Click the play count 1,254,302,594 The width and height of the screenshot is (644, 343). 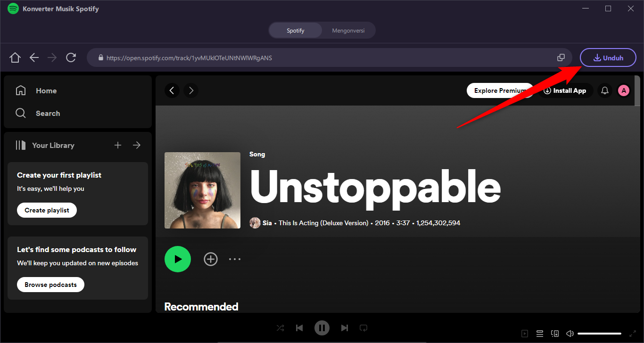[438, 223]
